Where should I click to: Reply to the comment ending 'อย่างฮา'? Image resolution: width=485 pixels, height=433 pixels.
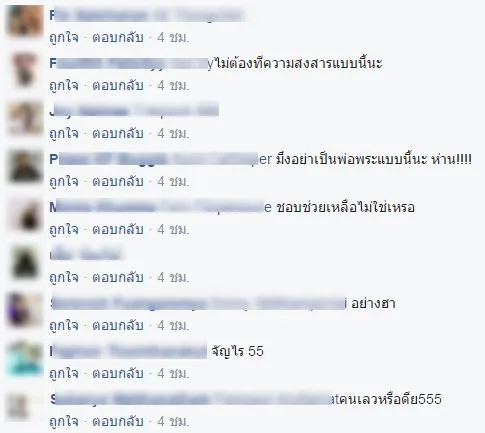(x=118, y=325)
